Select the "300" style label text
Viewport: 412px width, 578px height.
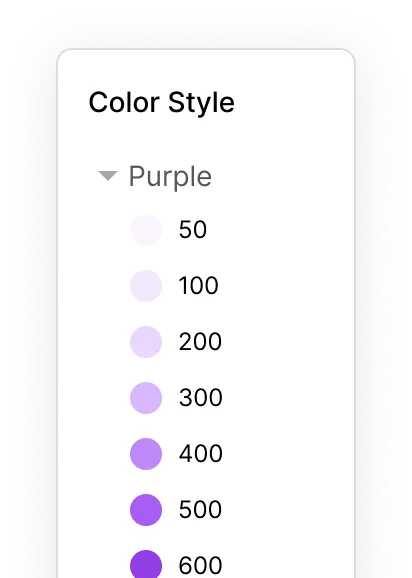200,398
